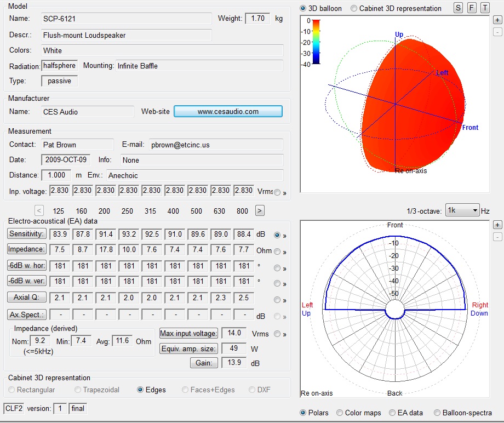The width and height of the screenshot is (504, 423).
Task: Click the balloon dB color scale bar
Action: click(x=316, y=42)
